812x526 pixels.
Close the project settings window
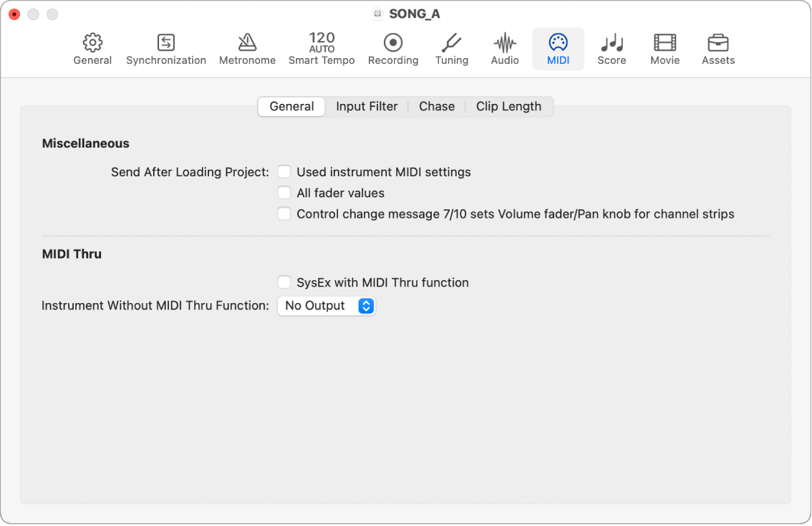pos(14,14)
